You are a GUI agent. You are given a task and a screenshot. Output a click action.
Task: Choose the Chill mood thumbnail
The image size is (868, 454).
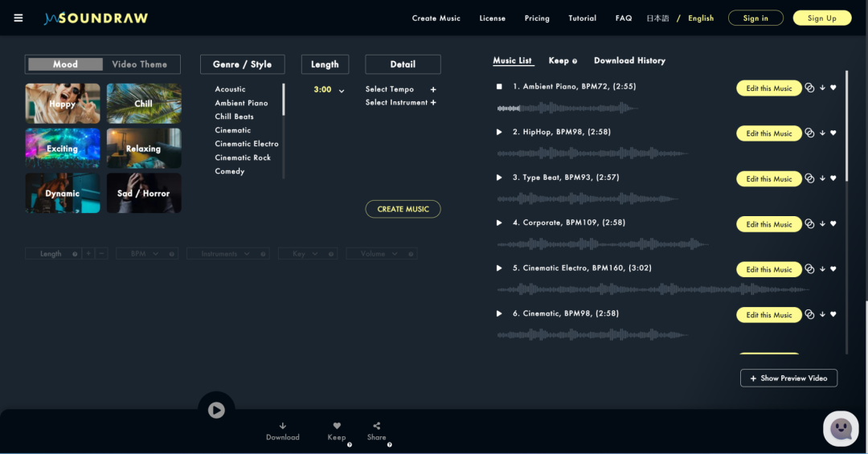coord(144,104)
